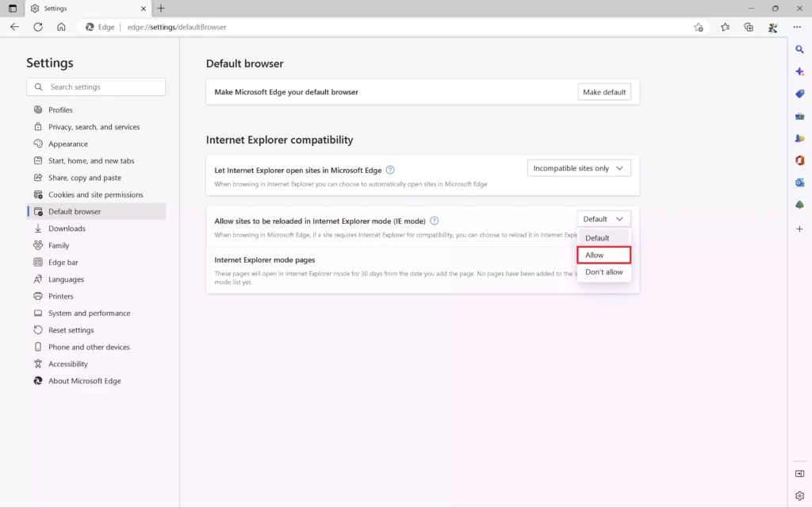Click the back arrow in the toolbar
The width and height of the screenshot is (812, 508).
click(14, 27)
